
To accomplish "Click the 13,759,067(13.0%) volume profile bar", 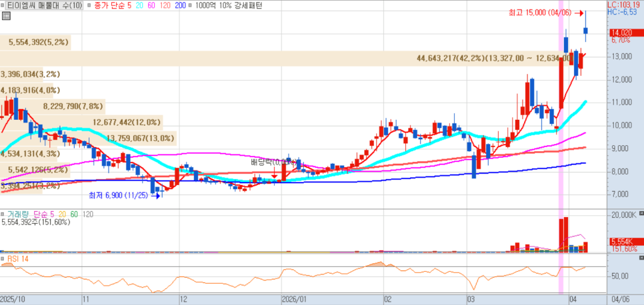I will pos(88,139).
